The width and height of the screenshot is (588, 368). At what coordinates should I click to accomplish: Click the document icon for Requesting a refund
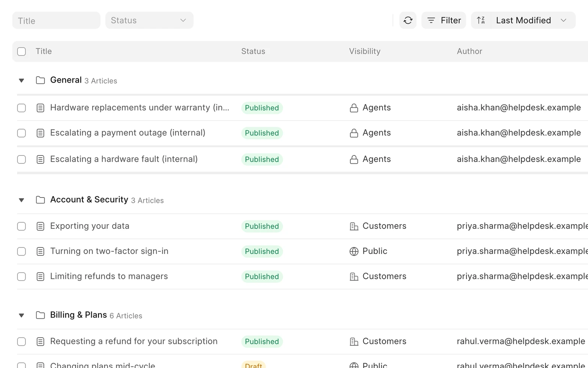[40, 341]
